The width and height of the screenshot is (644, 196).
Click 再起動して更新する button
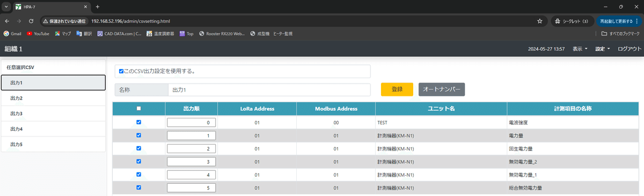619,21
